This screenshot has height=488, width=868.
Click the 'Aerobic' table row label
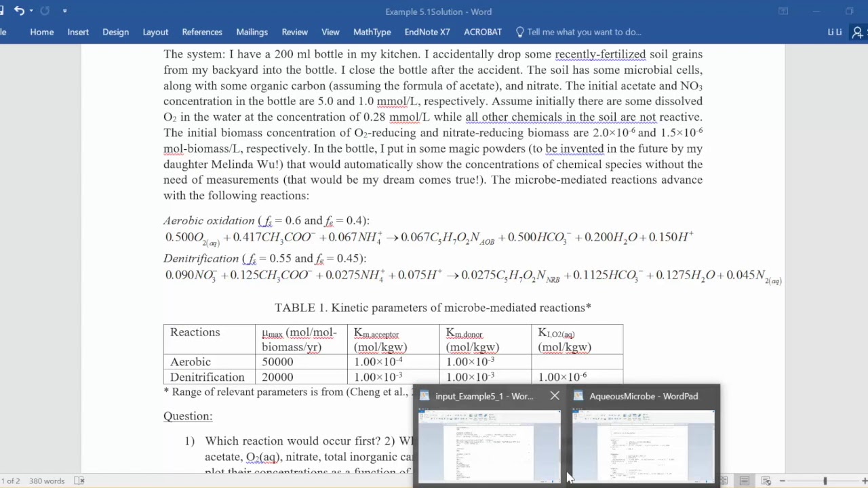tap(191, 362)
